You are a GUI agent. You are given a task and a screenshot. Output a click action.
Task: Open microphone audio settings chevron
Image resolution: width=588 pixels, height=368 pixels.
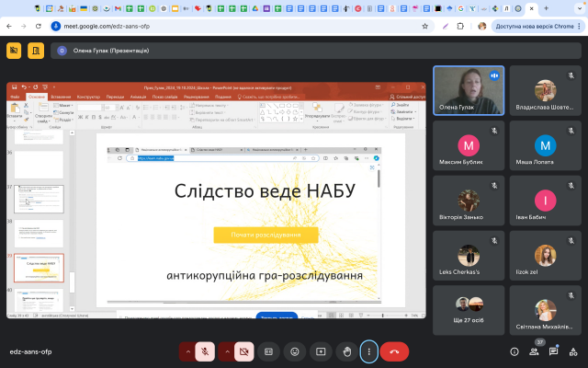point(188,351)
